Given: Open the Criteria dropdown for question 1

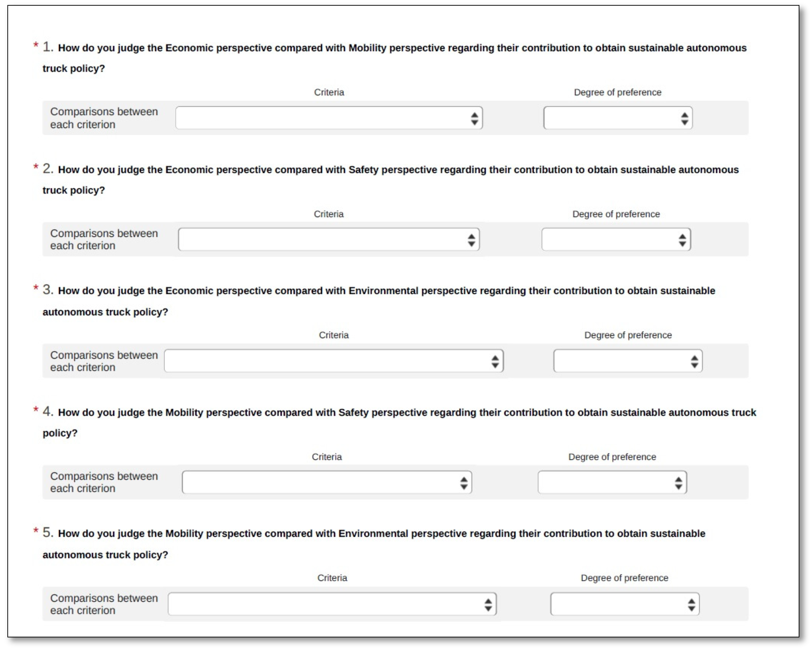Looking at the screenshot, I should (x=329, y=118).
